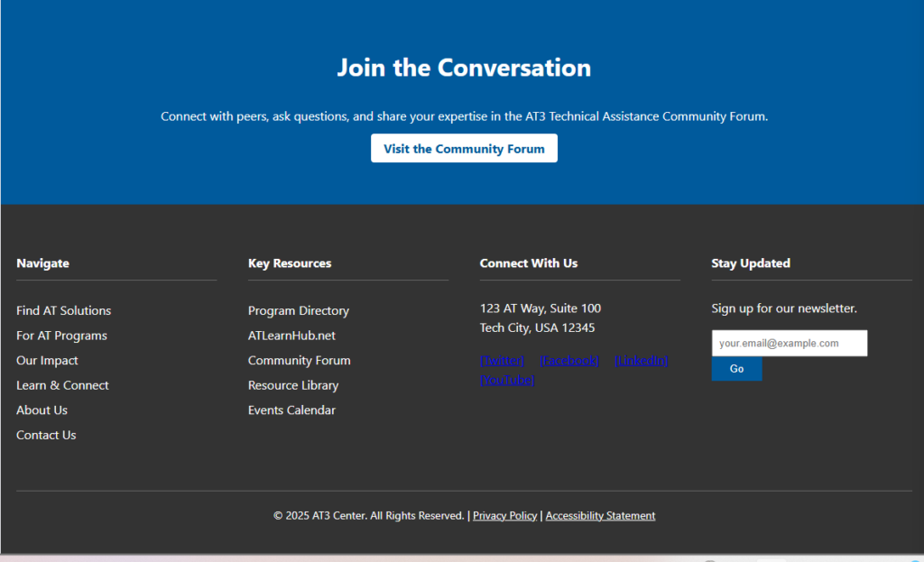Open Community Forum under Key Resources
The width and height of the screenshot is (924, 562).
coord(299,360)
